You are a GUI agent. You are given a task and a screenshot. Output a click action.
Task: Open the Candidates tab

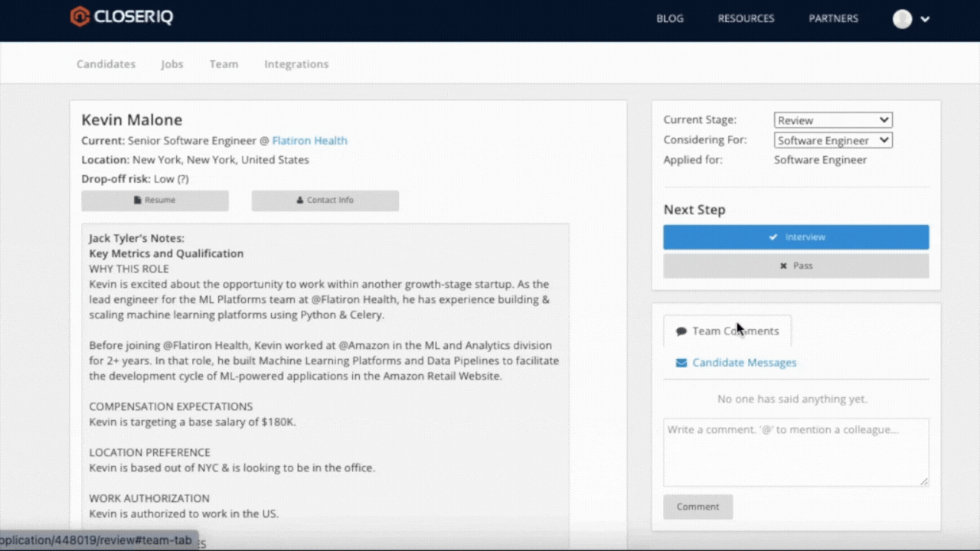click(106, 64)
